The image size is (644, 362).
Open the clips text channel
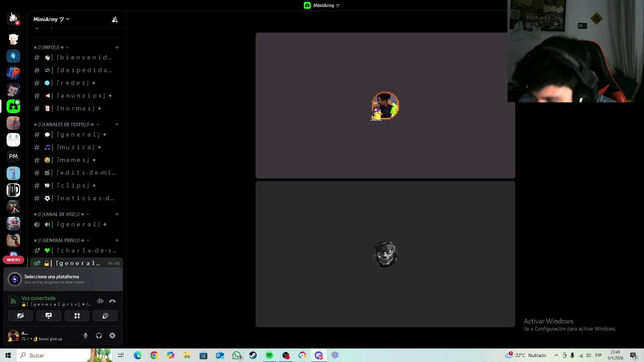pos(76,186)
